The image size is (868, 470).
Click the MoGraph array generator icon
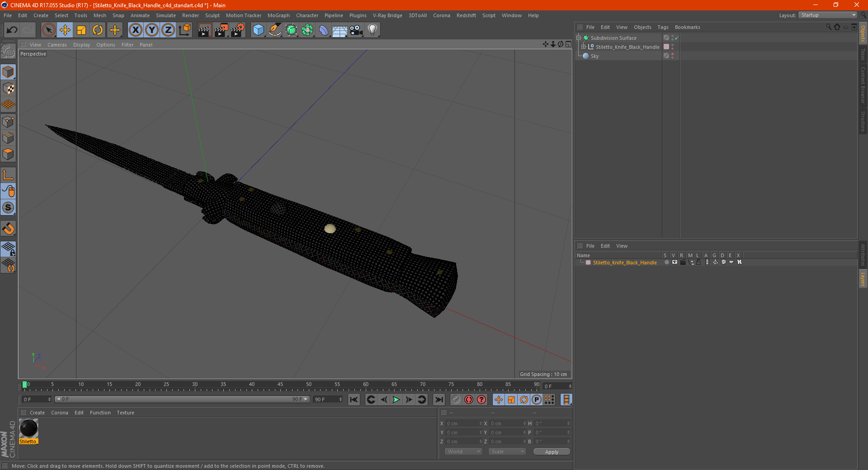coord(307,30)
